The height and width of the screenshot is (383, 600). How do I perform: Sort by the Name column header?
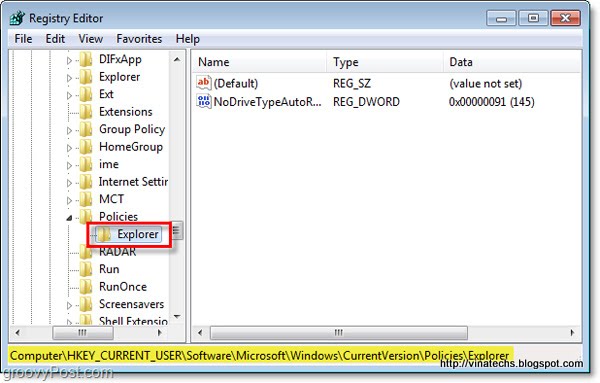(x=259, y=62)
